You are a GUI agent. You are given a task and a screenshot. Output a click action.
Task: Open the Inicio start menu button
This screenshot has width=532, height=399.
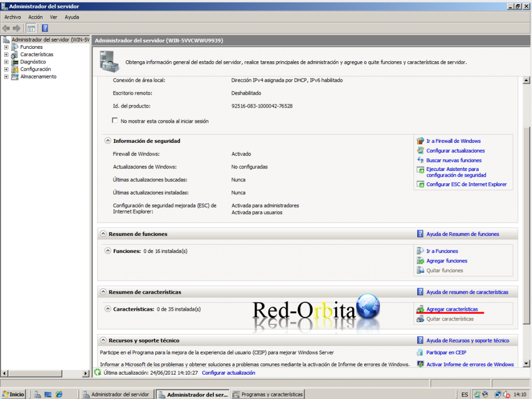pos(13,394)
